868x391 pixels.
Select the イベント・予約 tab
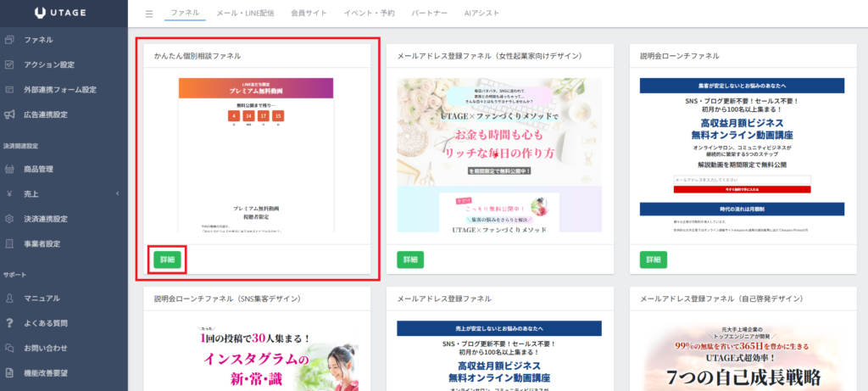coord(370,14)
